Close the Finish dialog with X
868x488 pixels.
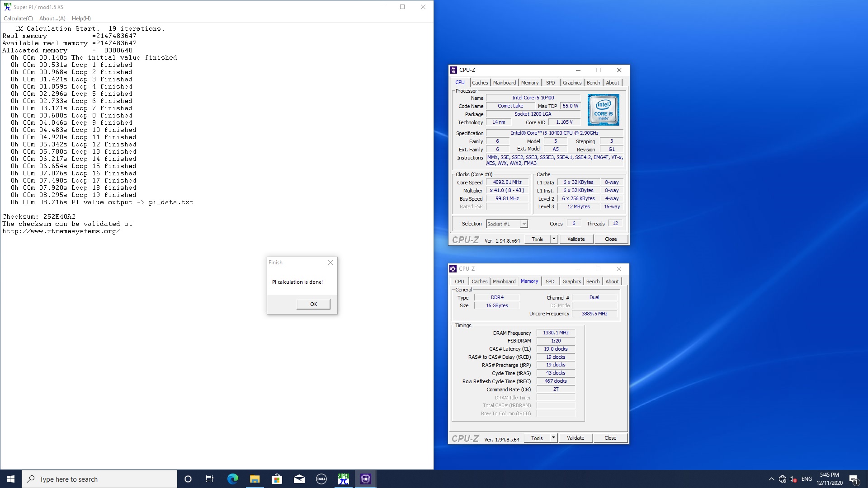point(330,263)
